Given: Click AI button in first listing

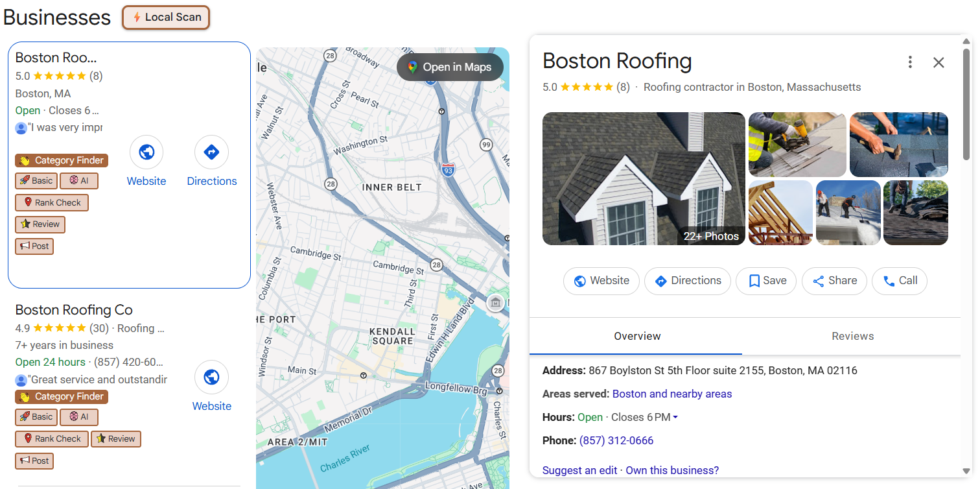Looking at the screenshot, I should pos(79,181).
